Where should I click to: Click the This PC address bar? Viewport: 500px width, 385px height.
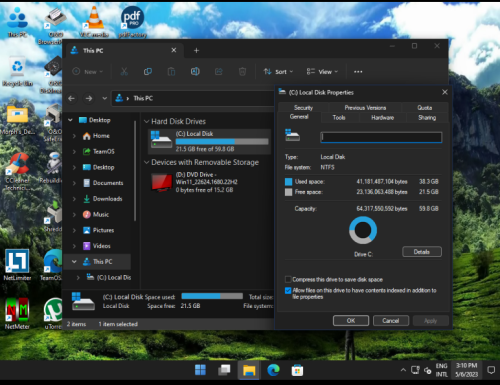click(193, 98)
